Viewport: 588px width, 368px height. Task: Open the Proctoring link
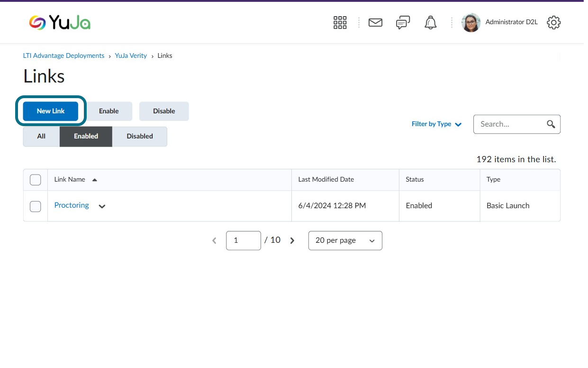click(72, 205)
